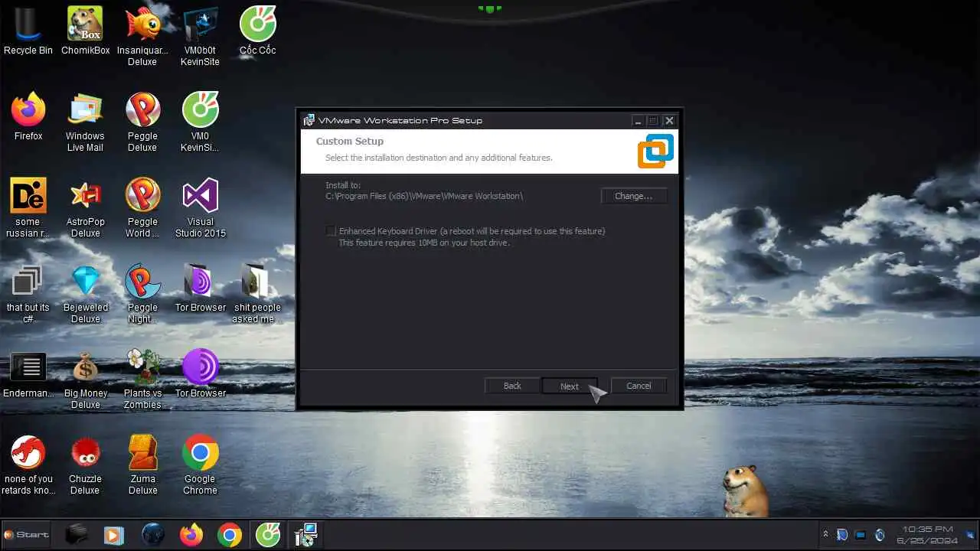Select the 'some russian r...' desktop icon
Image resolution: width=980 pixels, height=551 pixels.
(x=28, y=208)
